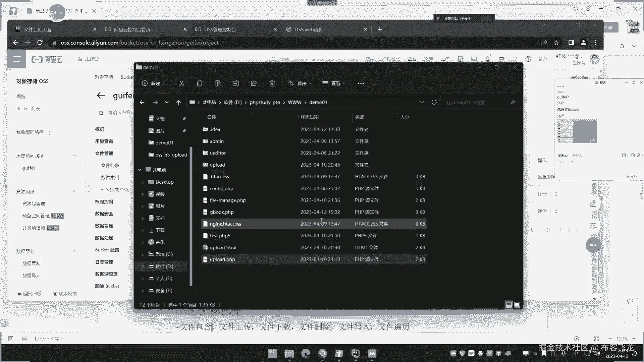Image resolution: width=644 pixels, height=362 pixels.
Task: Expand the 软件 (D:) drive tree node
Action: coord(143,266)
